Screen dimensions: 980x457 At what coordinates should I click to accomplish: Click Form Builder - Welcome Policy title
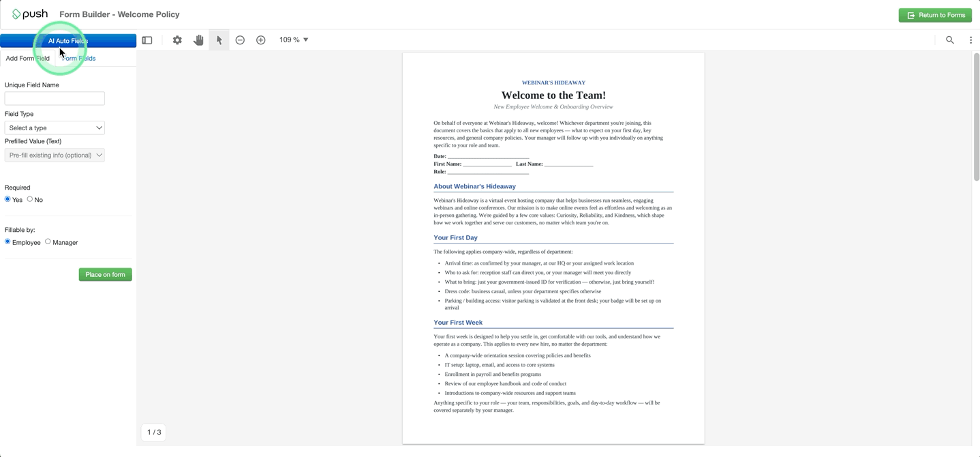point(119,14)
